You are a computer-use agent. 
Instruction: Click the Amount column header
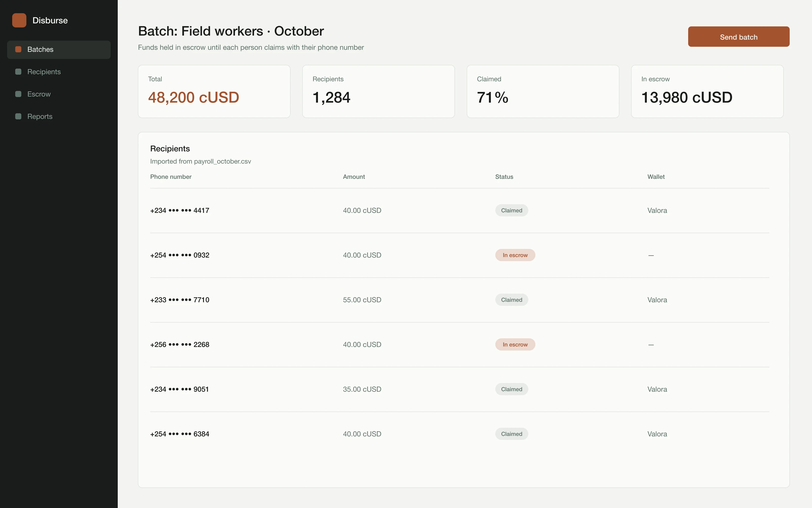354,177
